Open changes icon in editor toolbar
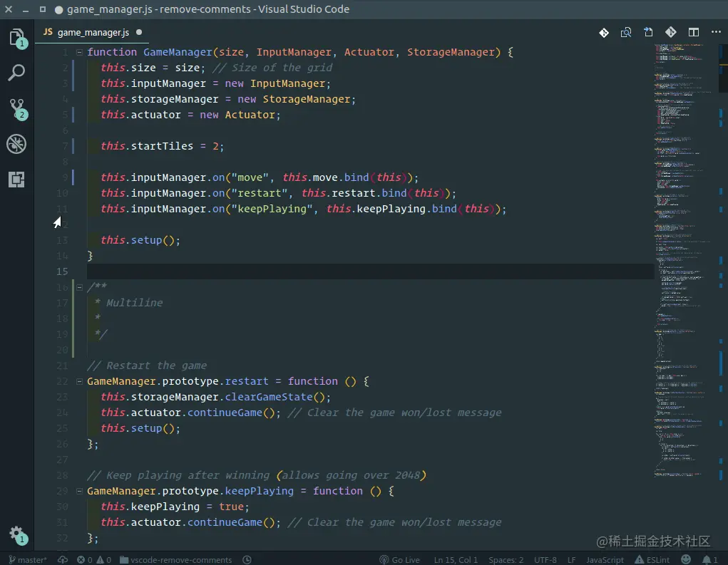 pos(626,32)
